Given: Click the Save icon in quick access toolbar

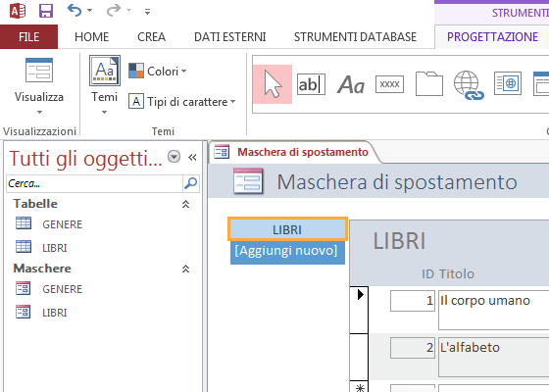Looking at the screenshot, I should click(x=46, y=11).
